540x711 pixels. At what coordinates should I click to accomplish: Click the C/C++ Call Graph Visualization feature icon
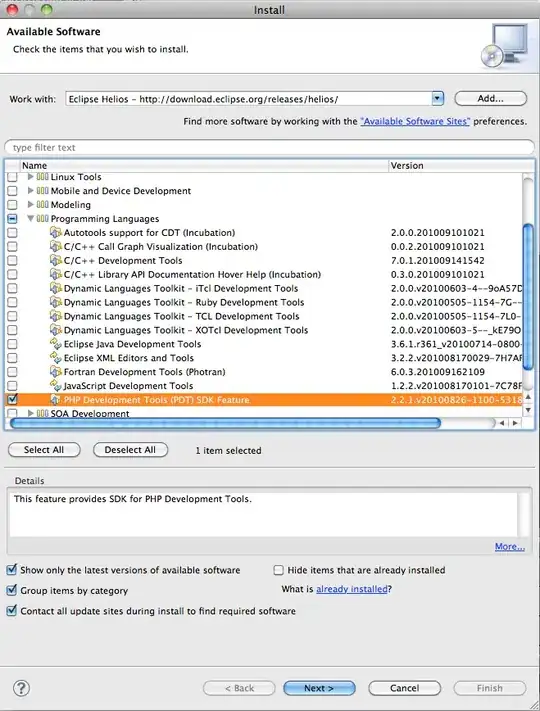[x=56, y=247]
